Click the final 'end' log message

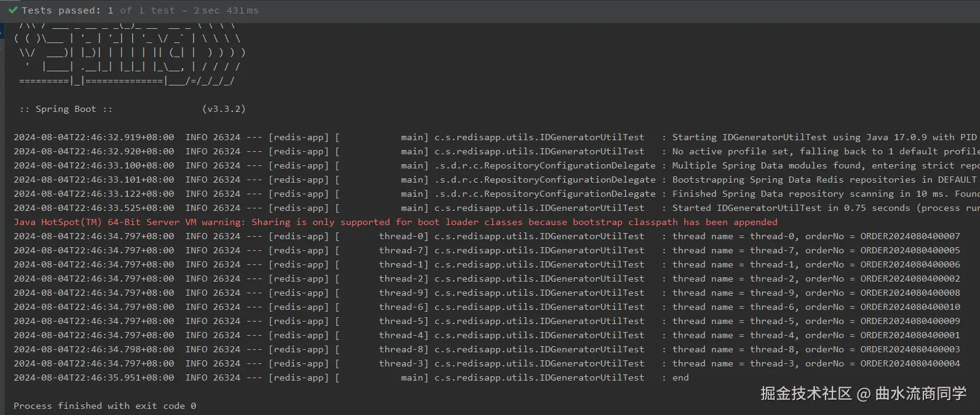click(x=680, y=377)
